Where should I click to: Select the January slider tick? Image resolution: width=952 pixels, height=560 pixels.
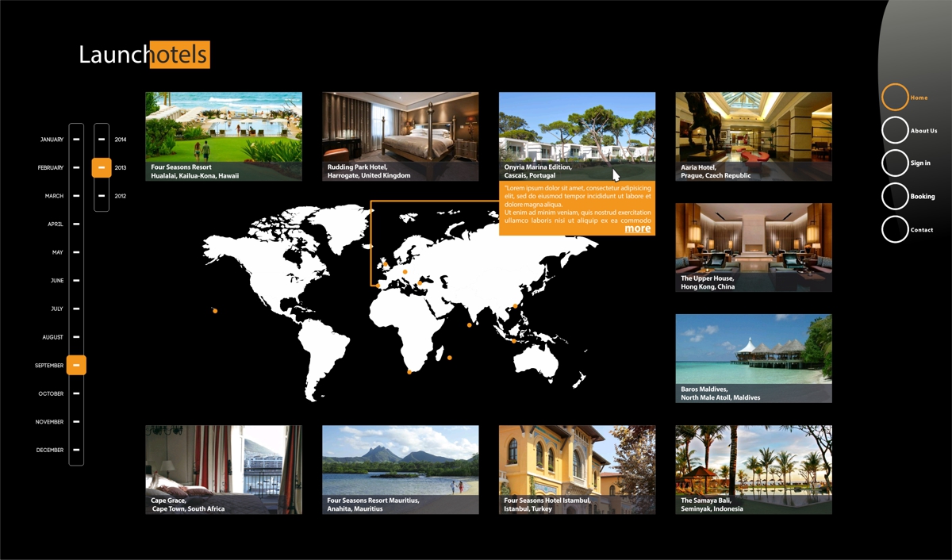[76, 140]
